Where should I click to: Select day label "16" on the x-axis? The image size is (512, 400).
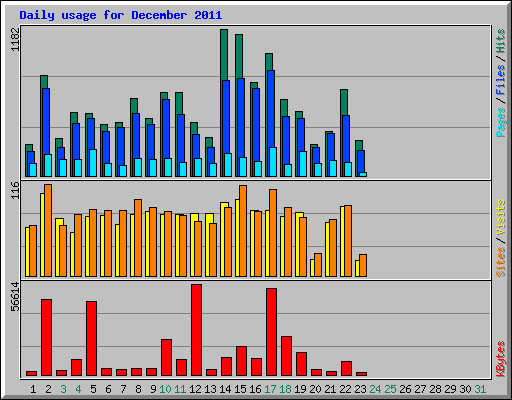255,389
